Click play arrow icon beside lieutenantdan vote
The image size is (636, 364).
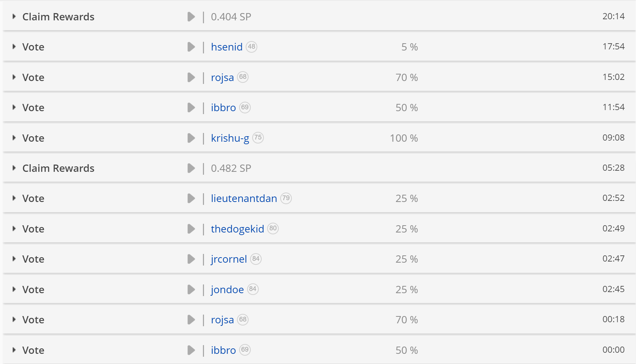coord(191,198)
